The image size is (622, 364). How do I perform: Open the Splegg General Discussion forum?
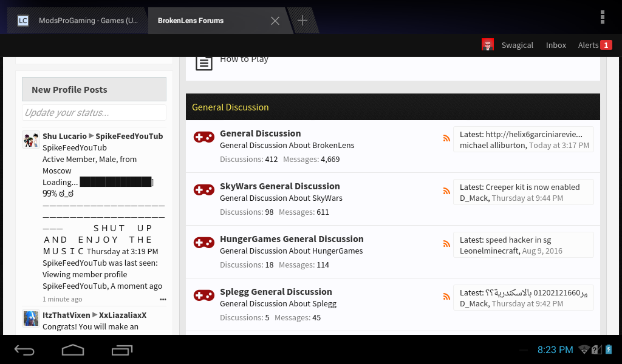[276, 292]
